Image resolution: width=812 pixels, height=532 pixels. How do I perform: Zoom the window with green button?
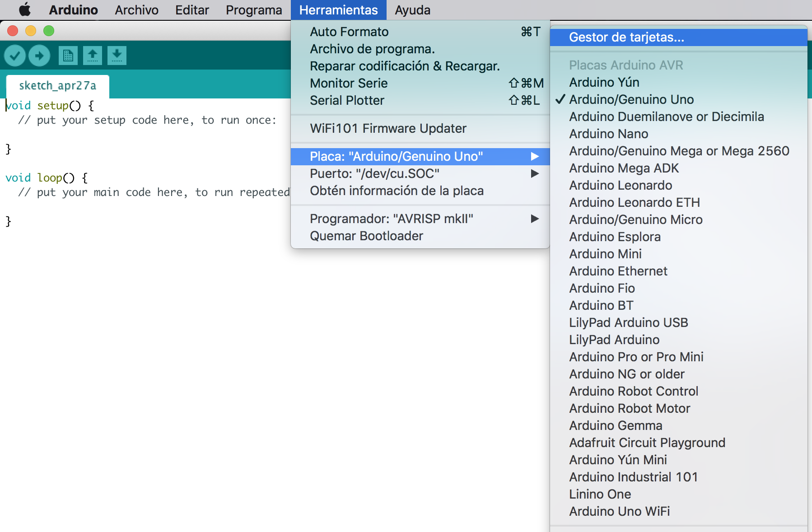pyautogui.click(x=49, y=31)
